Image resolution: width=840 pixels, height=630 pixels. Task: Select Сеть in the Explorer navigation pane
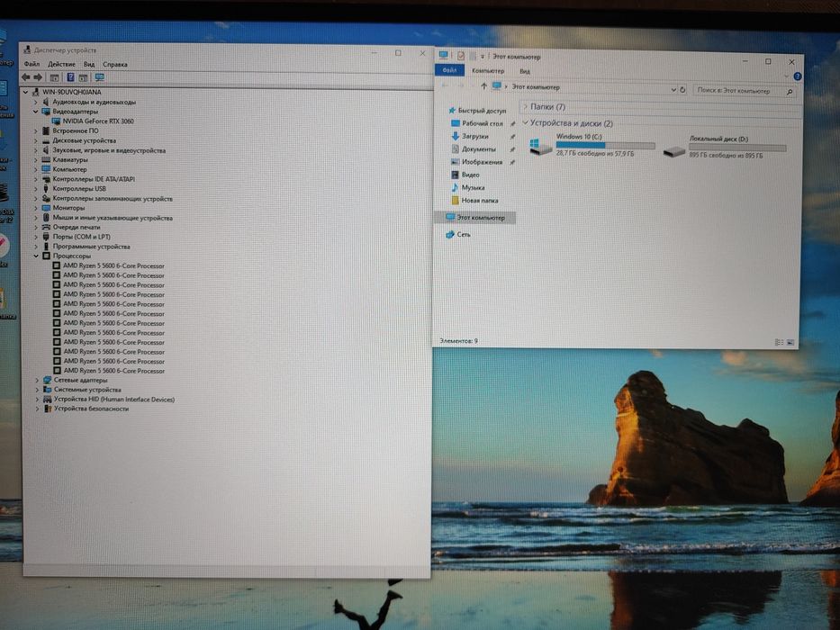pyautogui.click(x=464, y=235)
